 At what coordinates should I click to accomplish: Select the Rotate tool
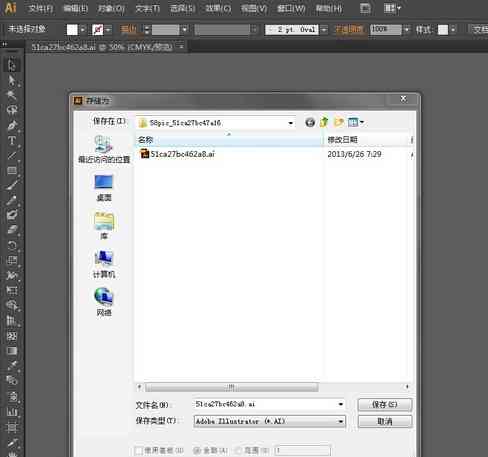point(12,246)
